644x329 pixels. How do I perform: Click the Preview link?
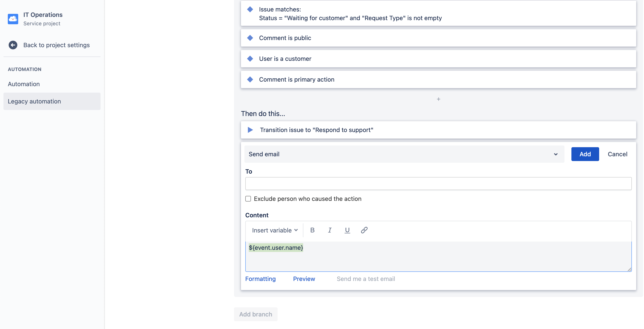[x=304, y=279]
